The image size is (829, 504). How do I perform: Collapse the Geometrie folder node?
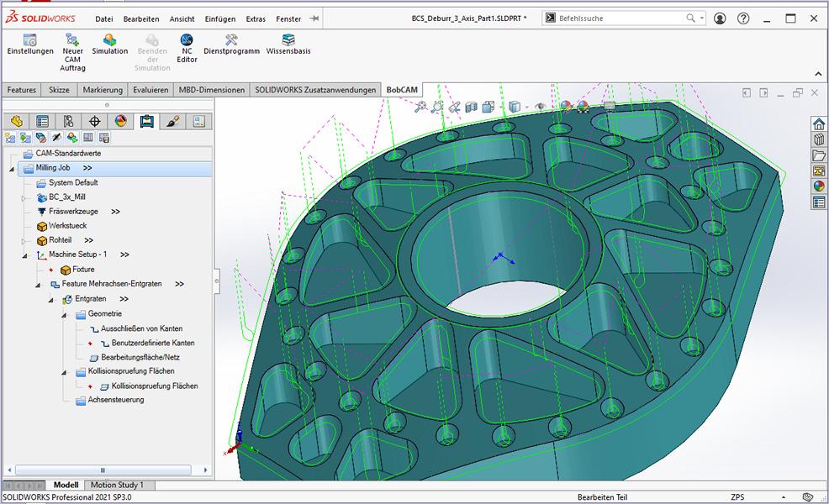click(x=64, y=315)
